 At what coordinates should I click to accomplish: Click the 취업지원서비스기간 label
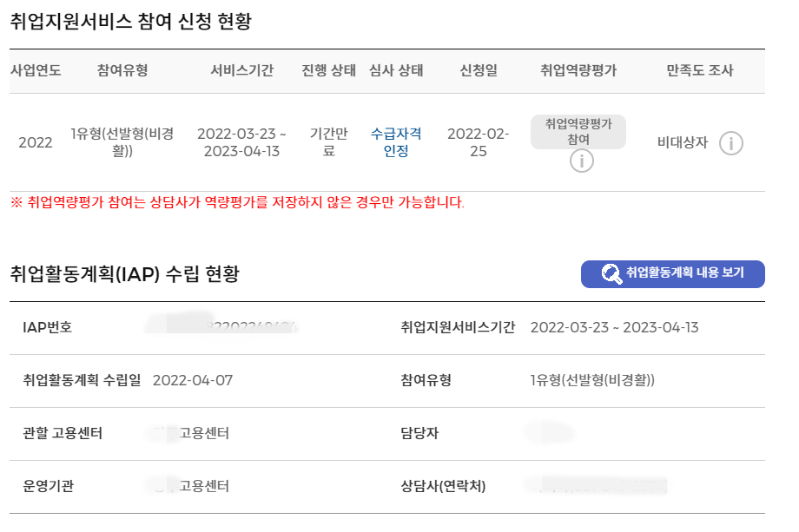pos(458,327)
